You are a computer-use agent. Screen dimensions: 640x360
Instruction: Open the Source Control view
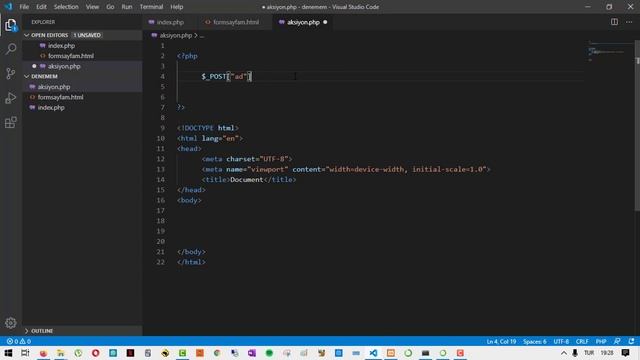click(x=11, y=73)
